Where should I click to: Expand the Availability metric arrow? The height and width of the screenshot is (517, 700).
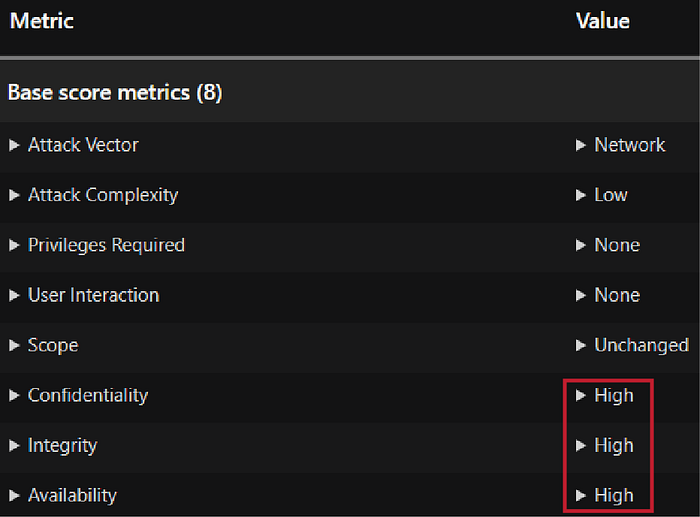pyautogui.click(x=14, y=495)
